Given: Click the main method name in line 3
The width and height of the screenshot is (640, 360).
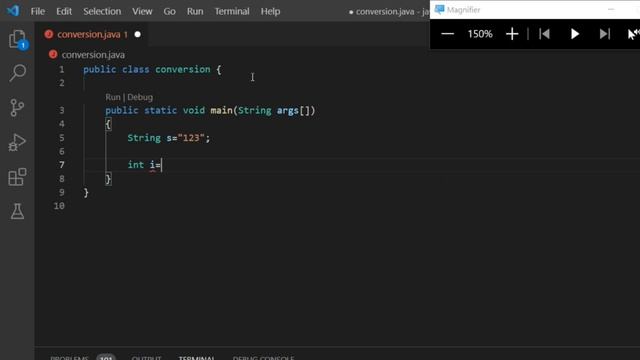Looking at the screenshot, I should [x=221, y=110].
